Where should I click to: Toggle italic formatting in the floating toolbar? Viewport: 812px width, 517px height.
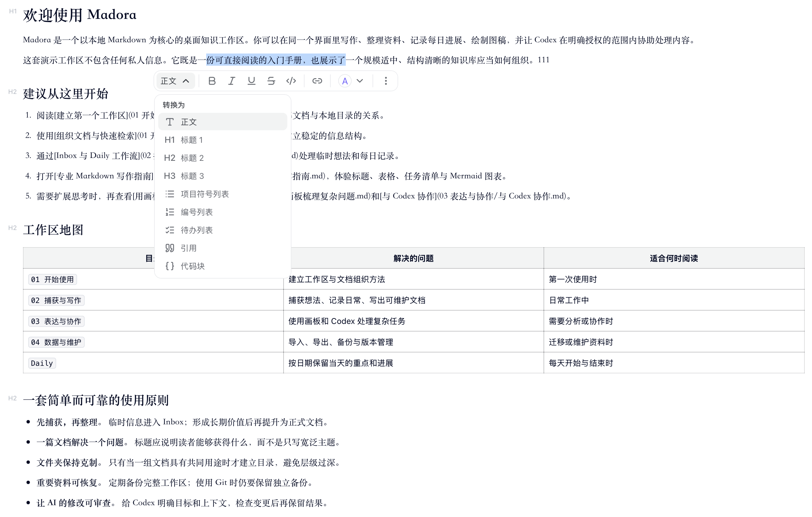coord(232,81)
